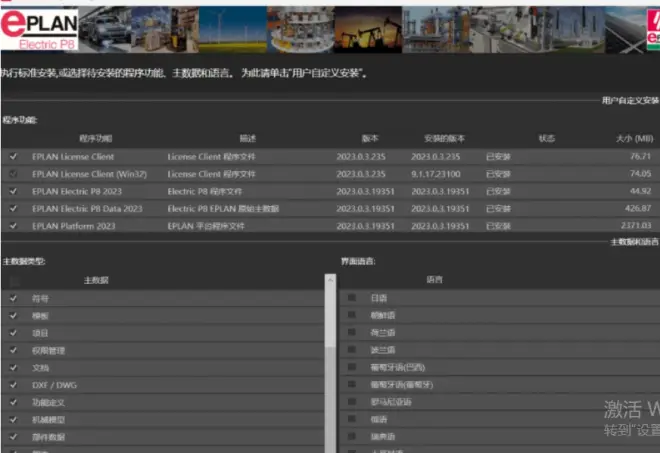Uncheck the 模板 master data checkbox

tap(13, 316)
